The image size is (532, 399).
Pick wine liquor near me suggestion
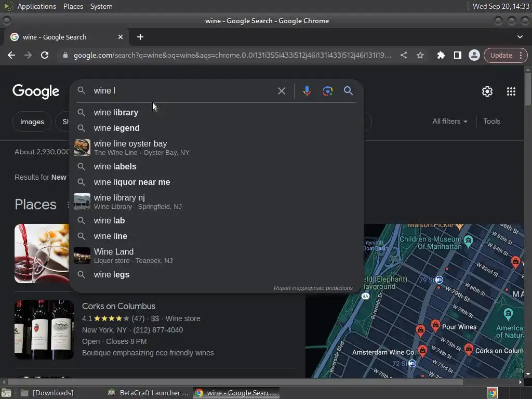pyautogui.click(x=217, y=182)
